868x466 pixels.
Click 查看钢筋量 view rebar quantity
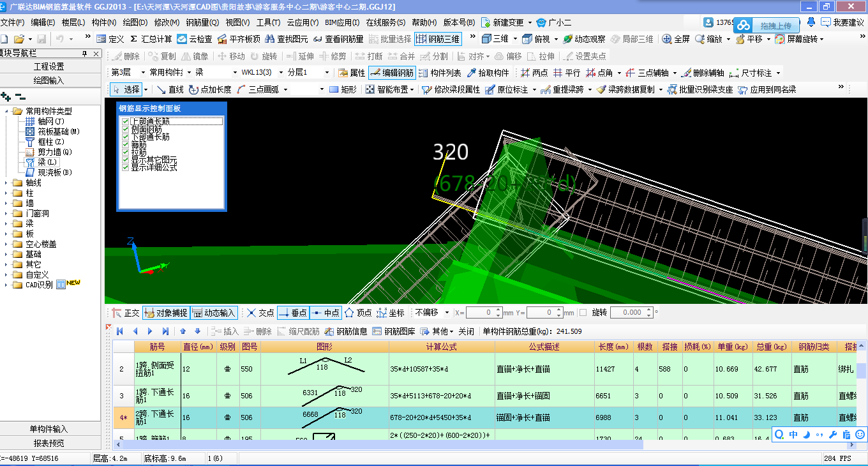coord(338,39)
